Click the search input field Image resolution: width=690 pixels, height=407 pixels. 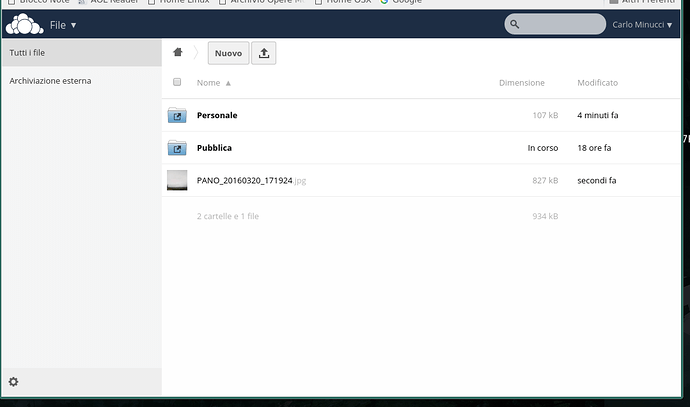tap(555, 24)
